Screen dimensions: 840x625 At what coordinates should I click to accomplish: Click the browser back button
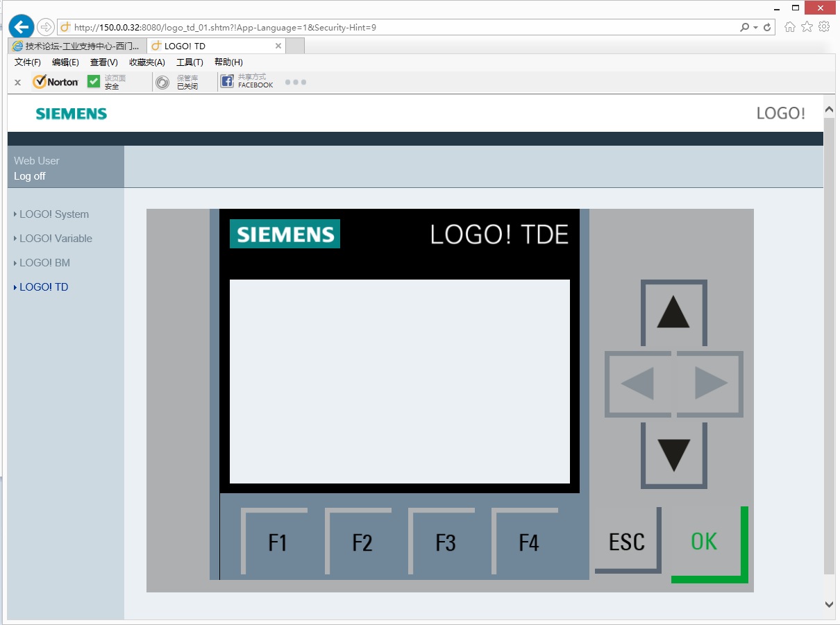click(22, 27)
